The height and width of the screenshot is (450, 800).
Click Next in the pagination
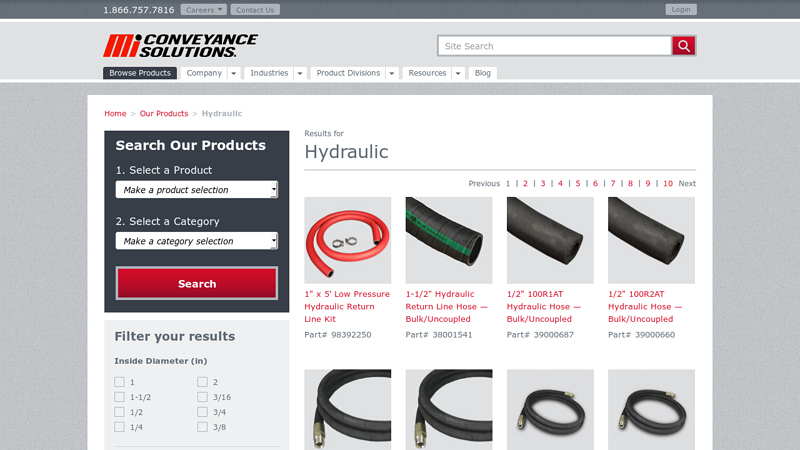click(x=687, y=183)
